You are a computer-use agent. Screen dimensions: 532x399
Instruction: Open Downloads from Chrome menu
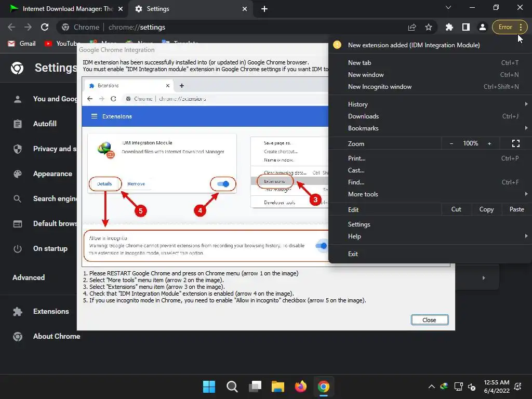pyautogui.click(x=430, y=116)
